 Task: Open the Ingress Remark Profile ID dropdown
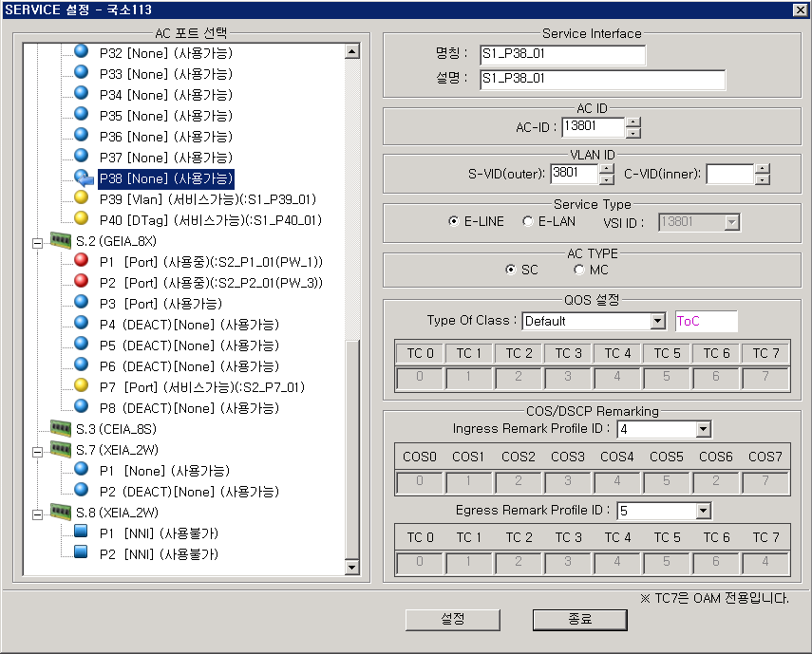[x=703, y=429]
